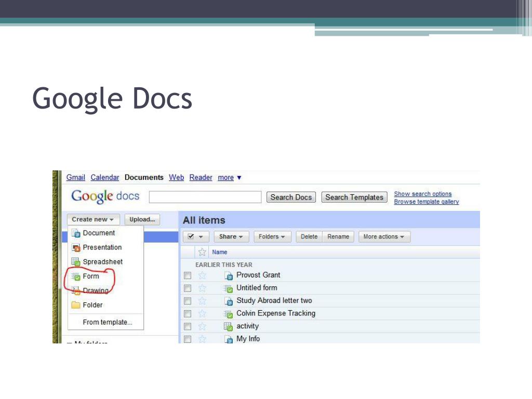532x399 pixels.
Task: Click the Documents label in top navigation
Action: 144,178
